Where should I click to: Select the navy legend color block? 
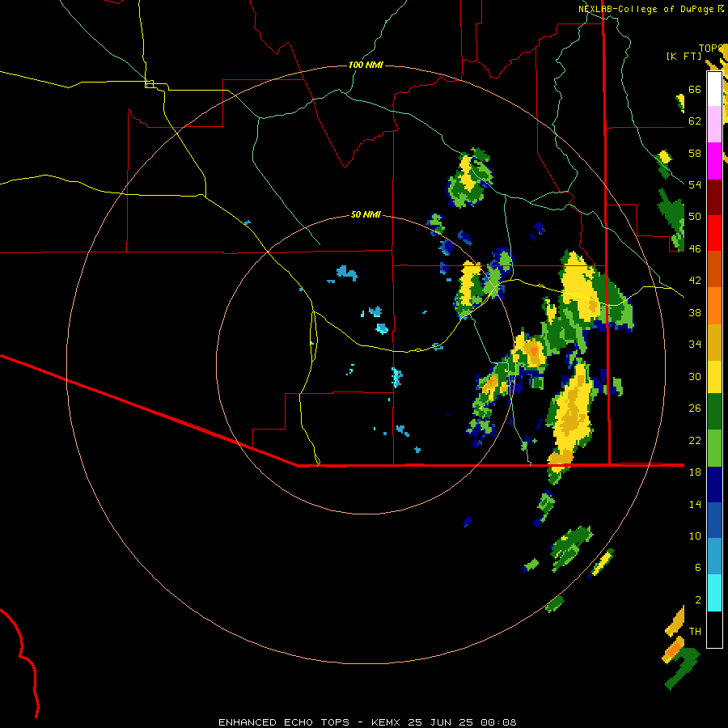714,485
